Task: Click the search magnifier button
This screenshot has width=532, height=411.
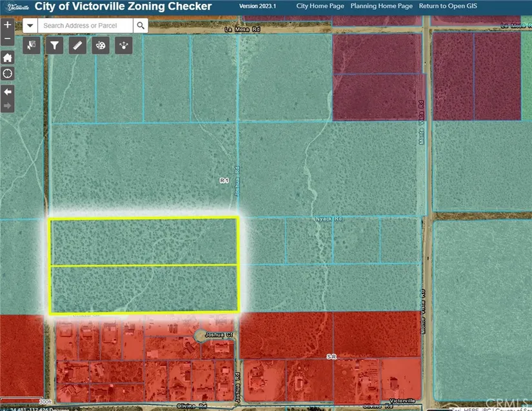Action: tap(141, 25)
